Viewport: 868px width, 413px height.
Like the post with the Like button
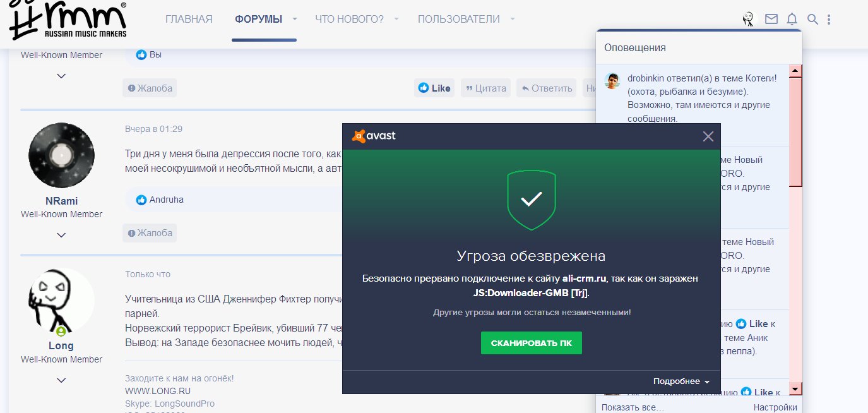tap(435, 88)
